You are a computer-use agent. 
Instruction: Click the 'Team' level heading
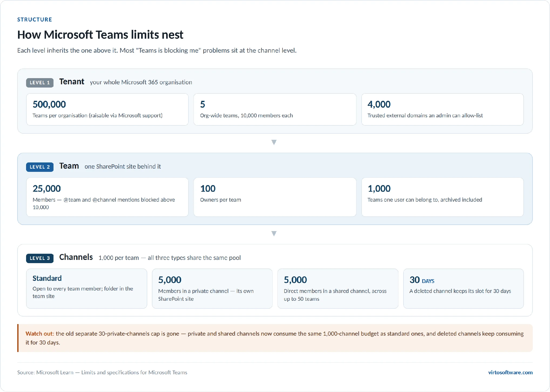click(69, 166)
